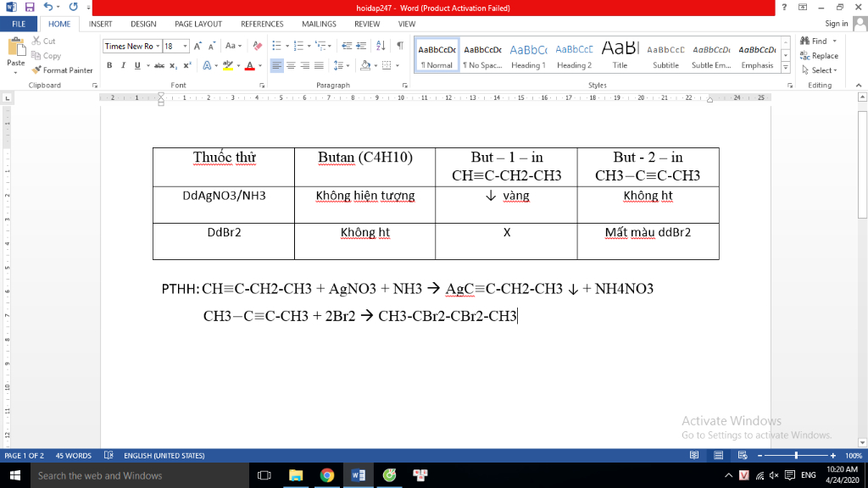Apply the yellow text highlight color
The height and width of the screenshot is (488, 868).
228,66
